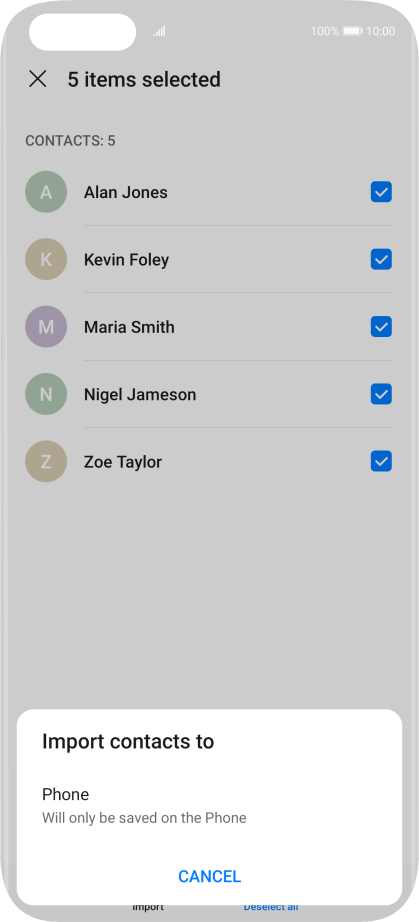This screenshot has height=922, width=419.
Task: Tap Deselect all at the bottom
Action: [271, 907]
